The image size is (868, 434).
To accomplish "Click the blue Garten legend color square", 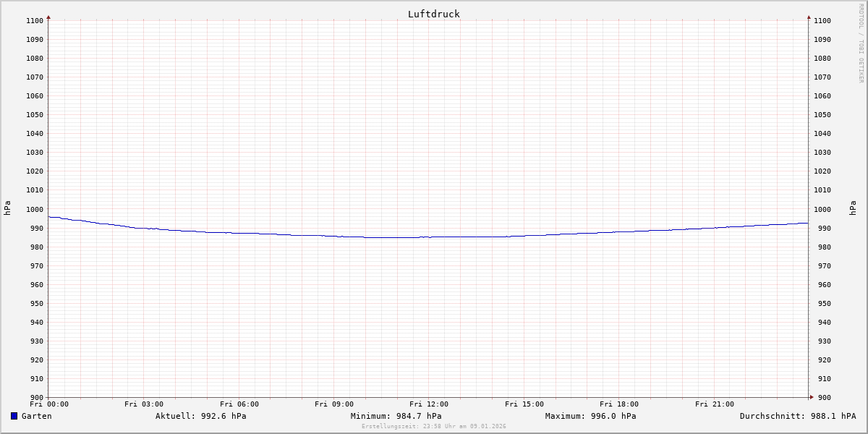I will click(x=14, y=416).
